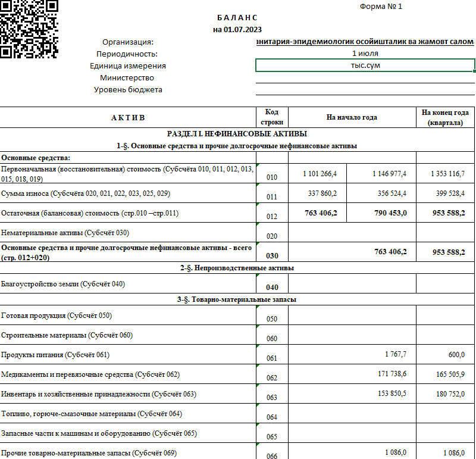Click row code 010 cell
The height and width of the screenshot is (459, 476).
pos(272,174)
